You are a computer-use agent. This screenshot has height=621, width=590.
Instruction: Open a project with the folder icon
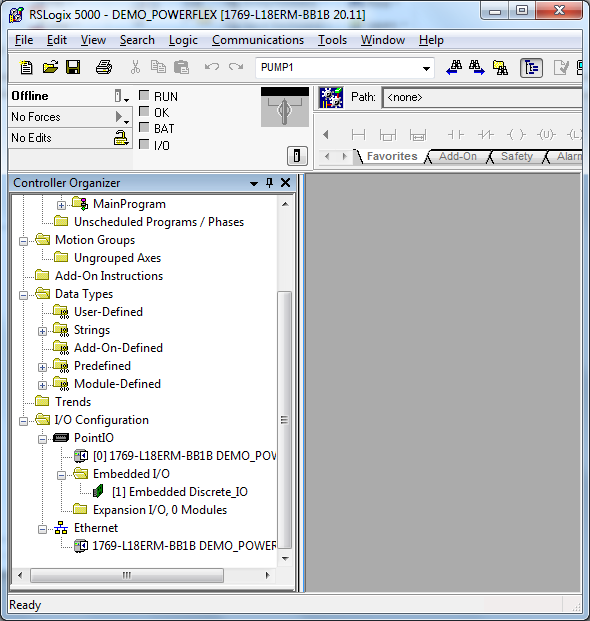click(50, 67)
